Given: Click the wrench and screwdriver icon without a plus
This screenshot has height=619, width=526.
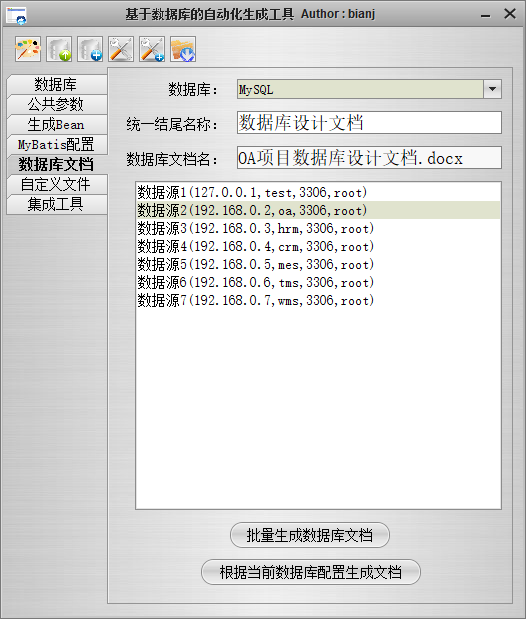Looking at the screenshot, I should (121, 49).
